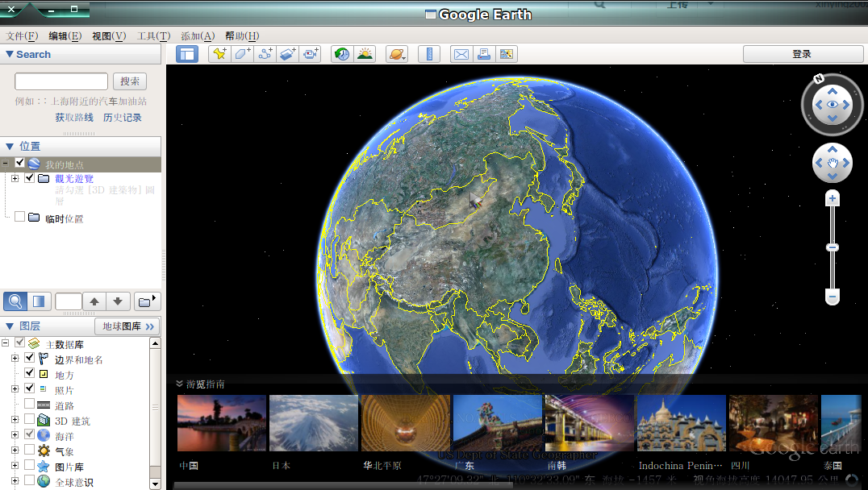Open the 文件(F) menu
The height and width of the screenshot is (490, 868).
click(22, 36)
